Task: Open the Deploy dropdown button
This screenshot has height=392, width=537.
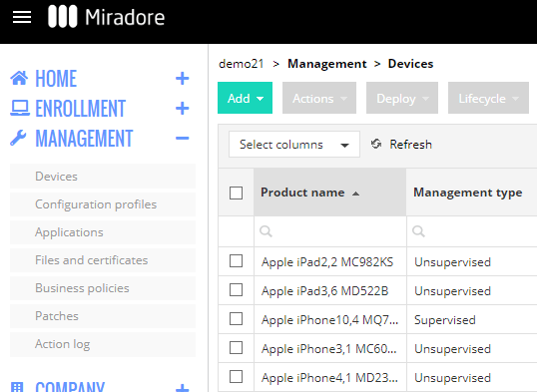Action: 402,98
